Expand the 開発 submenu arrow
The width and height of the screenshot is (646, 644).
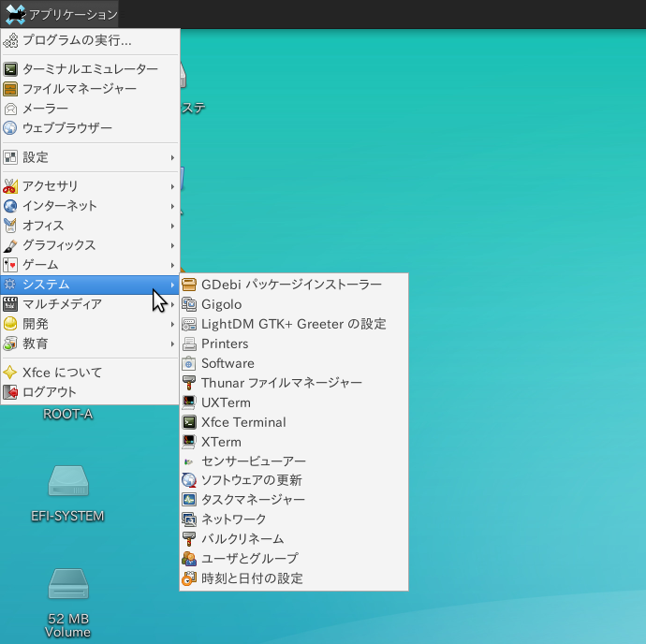coord(172,324)
